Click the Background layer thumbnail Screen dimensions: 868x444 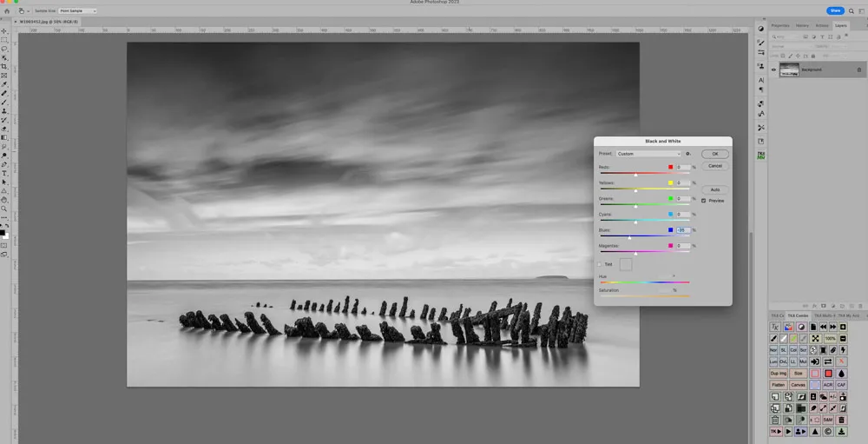(x=789, y=70)
